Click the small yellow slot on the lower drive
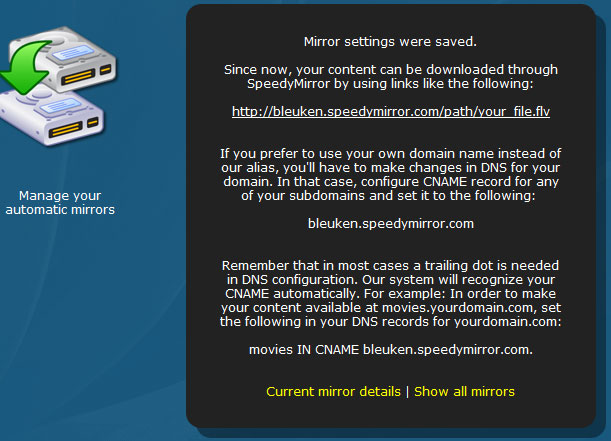The width and height of the screenshot is (611, 441). pos(93,123)
